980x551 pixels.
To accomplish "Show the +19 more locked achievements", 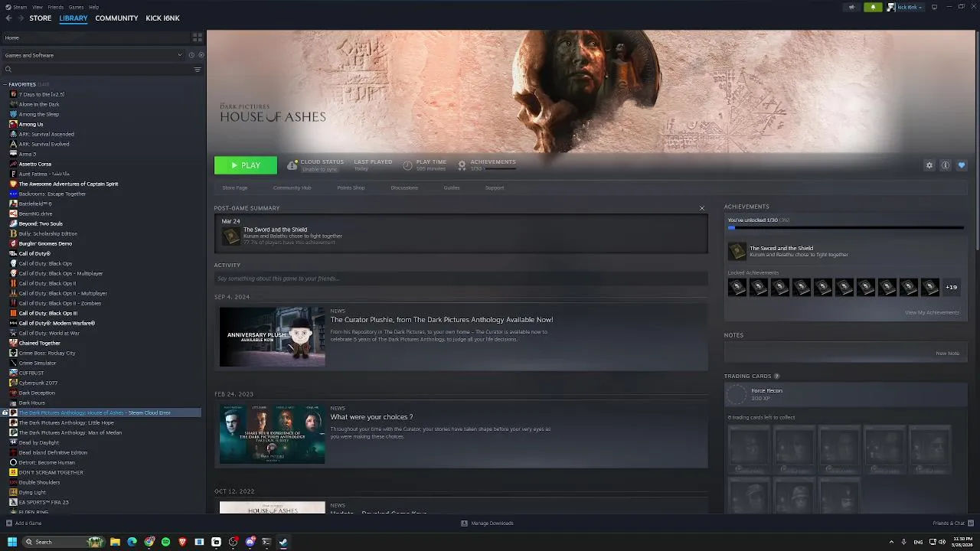I will pyautogui.click(x=951, y=288).
